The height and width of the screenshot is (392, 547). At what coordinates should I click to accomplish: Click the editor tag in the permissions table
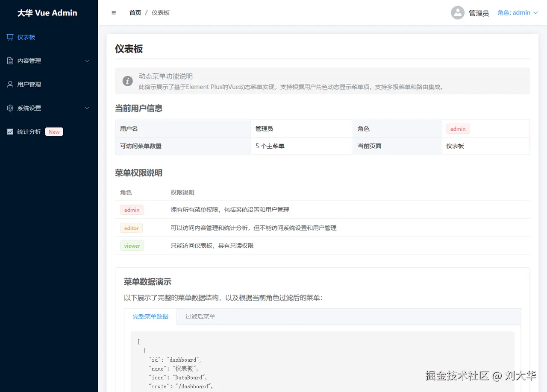[131, 228]
